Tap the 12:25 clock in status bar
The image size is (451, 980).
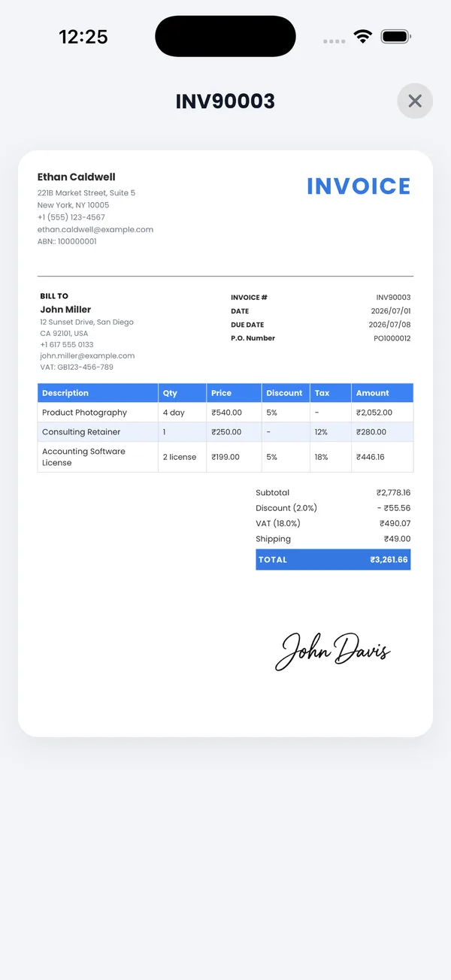[83, 37]
